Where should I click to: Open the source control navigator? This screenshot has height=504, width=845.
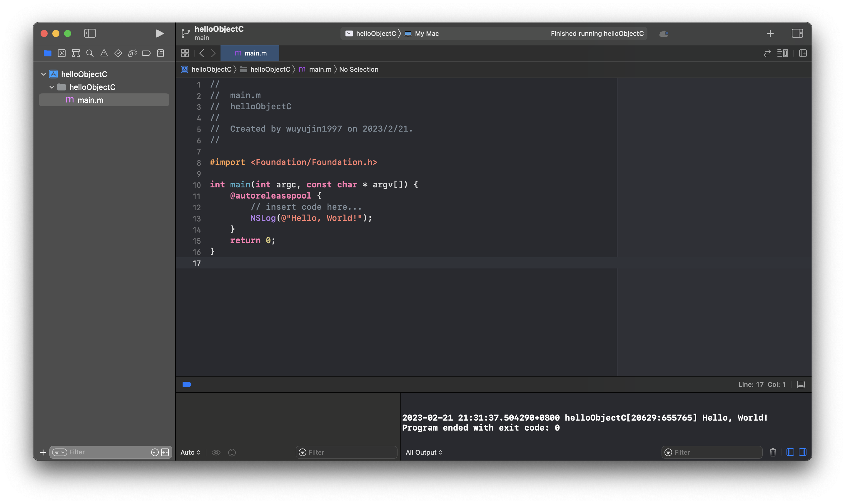(61, 53)
